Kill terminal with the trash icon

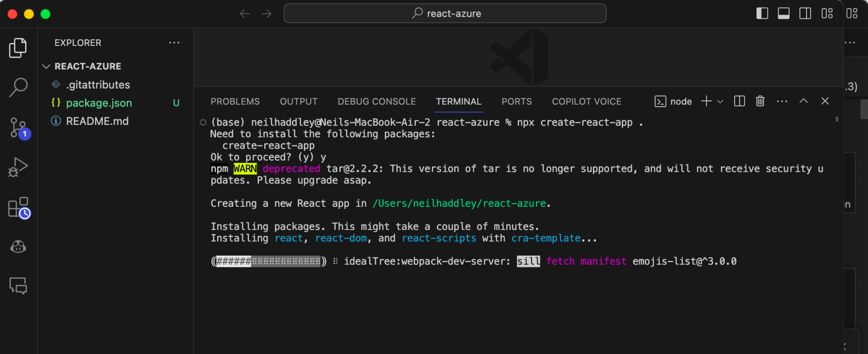pyautogui.click(x=760, y=101)
